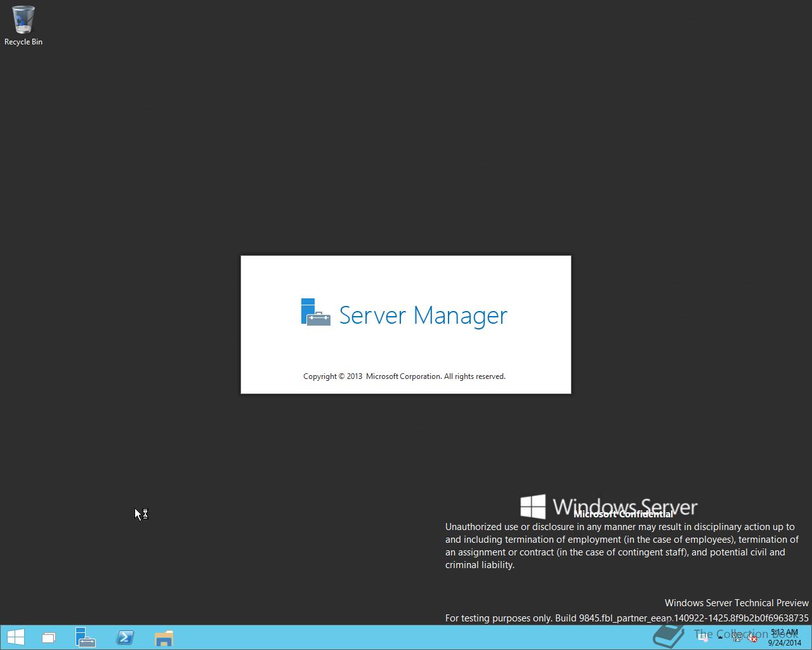Click the Microsoft Corporation copyright text
The height and width of the screenshot is (650, 812).
pos(404,376)
